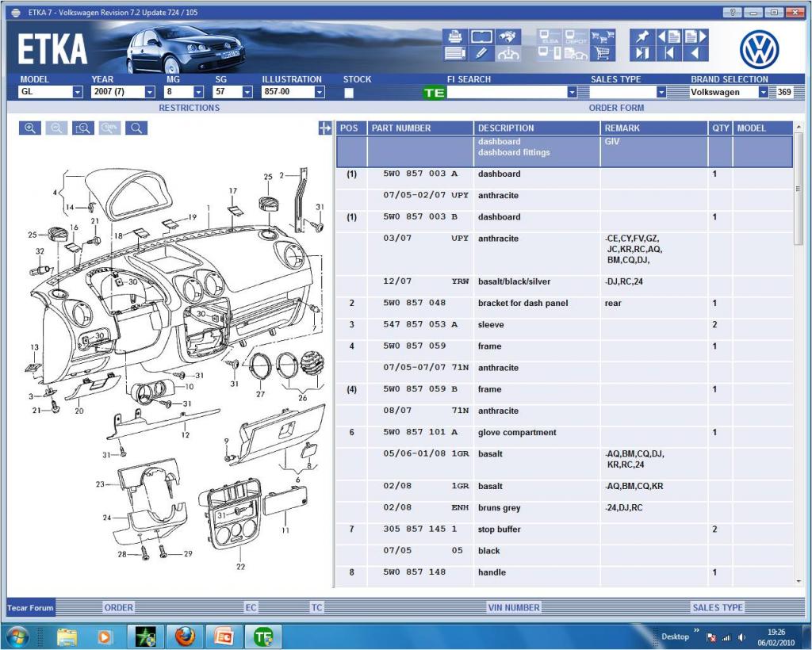Image resolution: width=812 pixels, height=650 pixels.
Task: Click the VIN NUMBER status bar item
Action: click(x=514, y=607)
